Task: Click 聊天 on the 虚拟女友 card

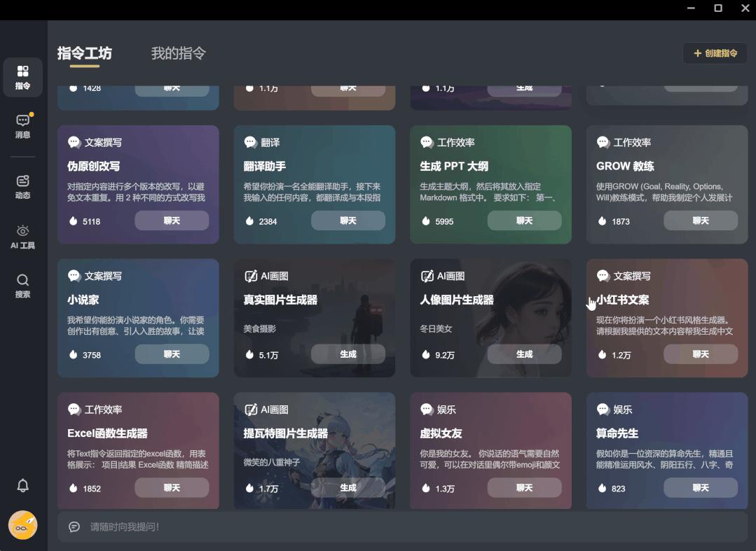Action: tap(524, 487)
